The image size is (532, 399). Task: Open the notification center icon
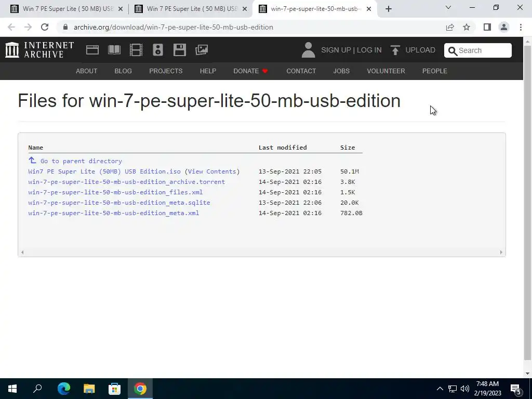pos(516,389)
